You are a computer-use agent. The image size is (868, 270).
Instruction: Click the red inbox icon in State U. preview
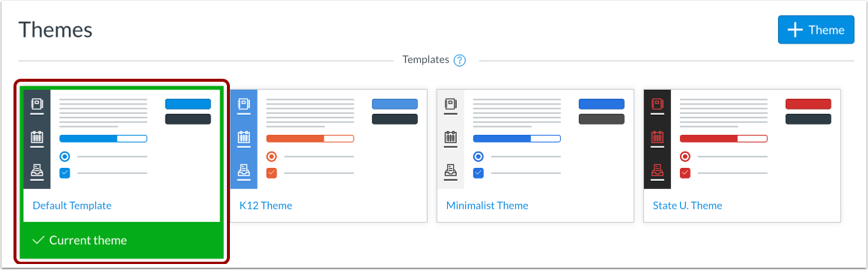657,171
